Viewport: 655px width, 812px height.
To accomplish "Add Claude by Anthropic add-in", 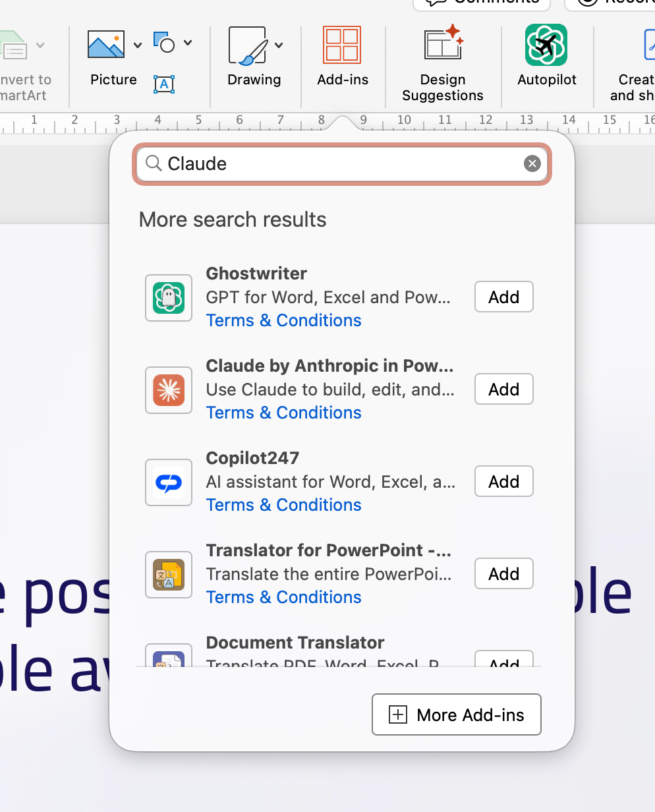I will point(504,390).
